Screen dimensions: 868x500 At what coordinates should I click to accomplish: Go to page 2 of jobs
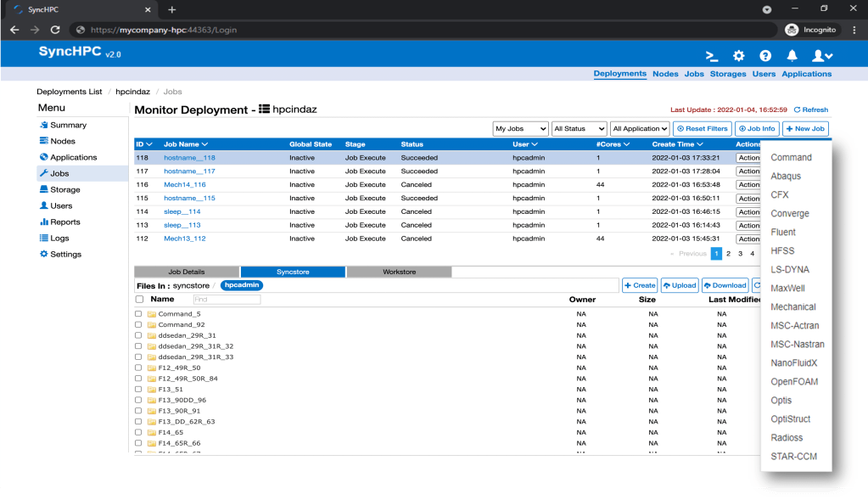(728, 254)
